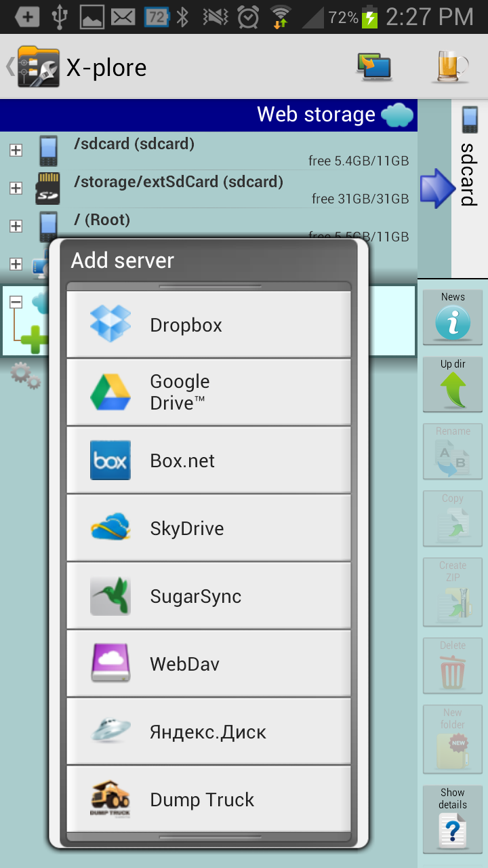Click the Web storage cloud icon in header
Viewport: 488px width, 868px height.
click(397, 115)
